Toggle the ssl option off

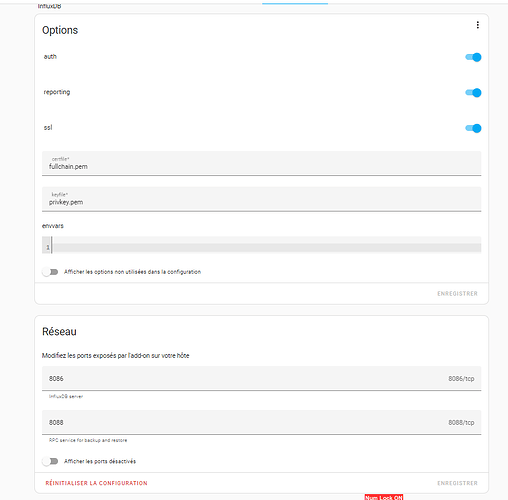(473, 128)
